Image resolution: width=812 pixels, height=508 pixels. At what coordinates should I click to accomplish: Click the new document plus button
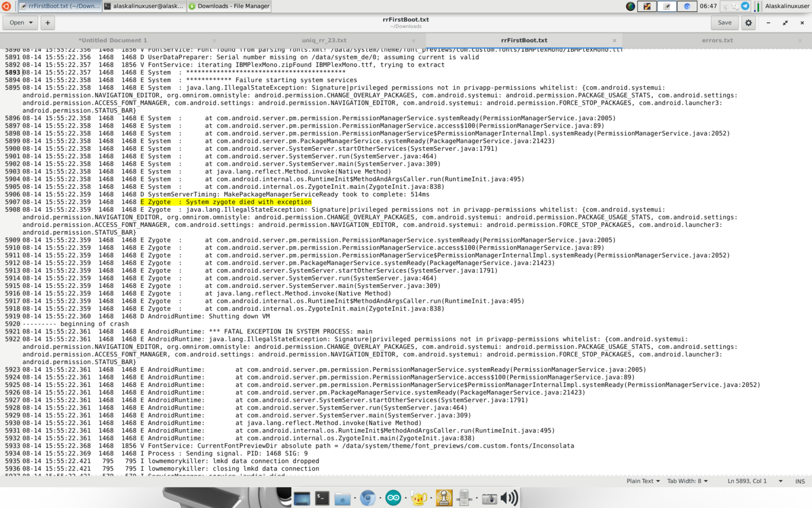click(48, 23)
